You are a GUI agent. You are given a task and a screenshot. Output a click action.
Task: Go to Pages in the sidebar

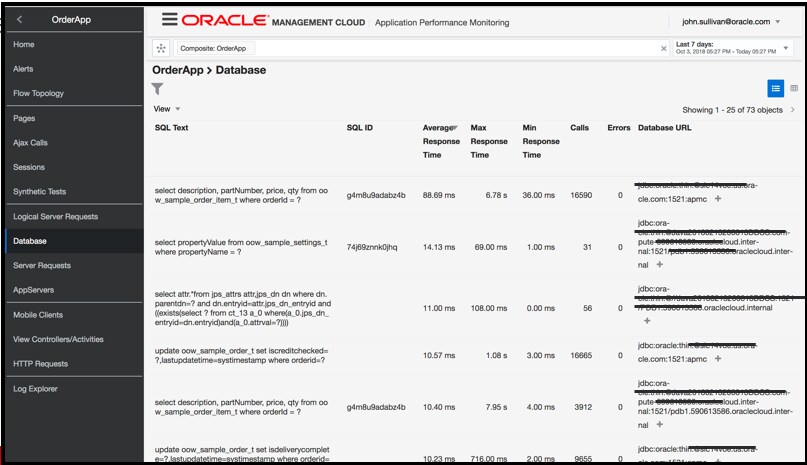point(24,118)
